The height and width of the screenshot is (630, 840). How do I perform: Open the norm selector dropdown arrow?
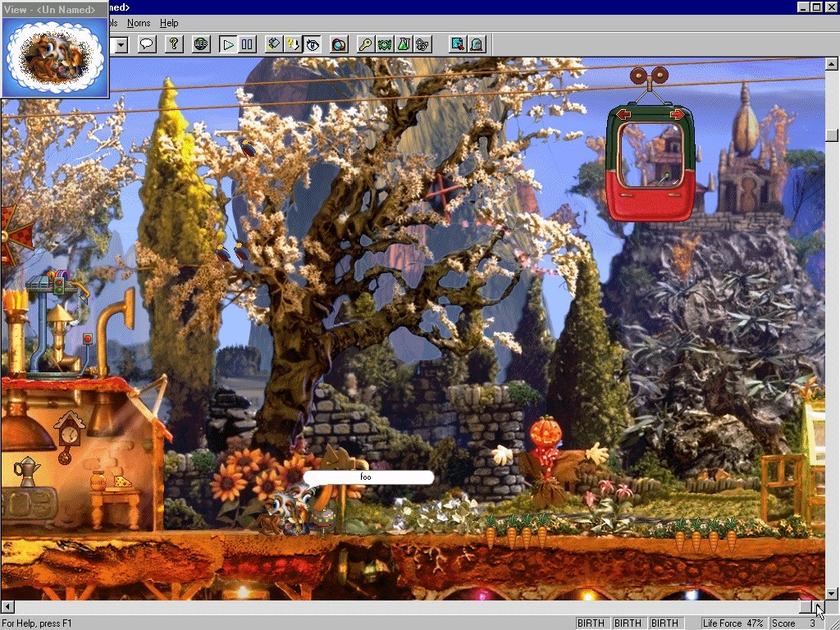click(121, 44)
